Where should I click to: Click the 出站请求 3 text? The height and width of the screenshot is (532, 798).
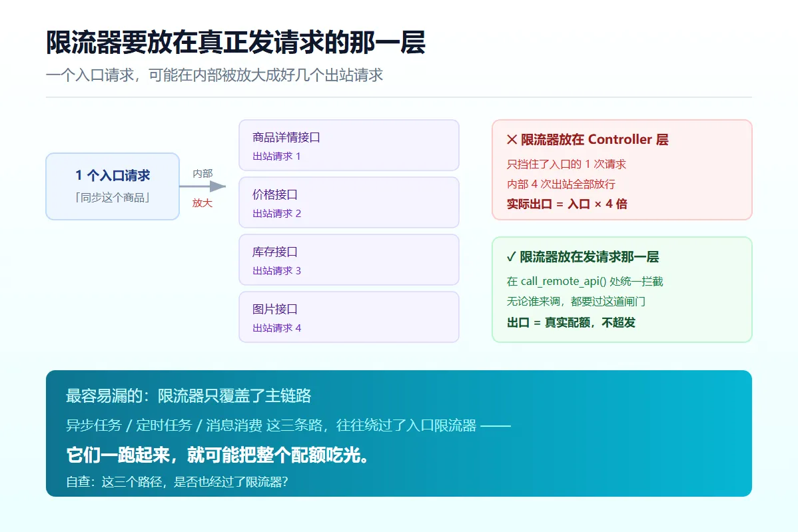pos(277,270)
